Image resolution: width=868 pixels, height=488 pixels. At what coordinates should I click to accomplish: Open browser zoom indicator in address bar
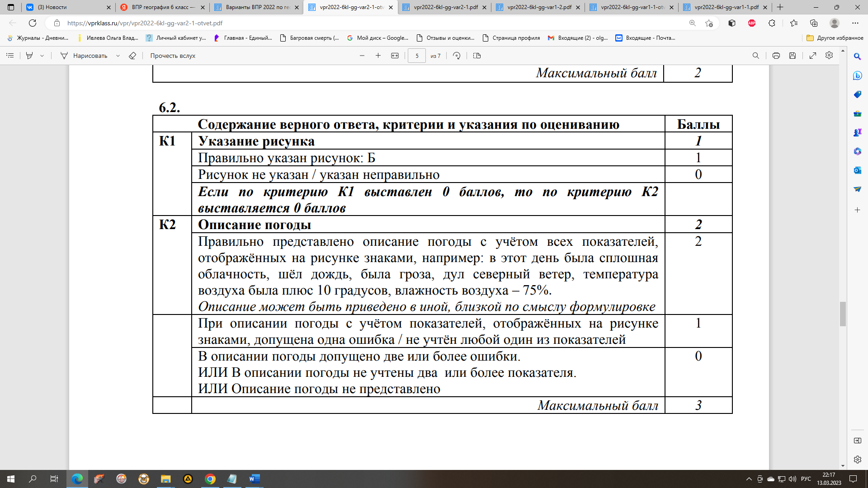(x=692, y=23)
